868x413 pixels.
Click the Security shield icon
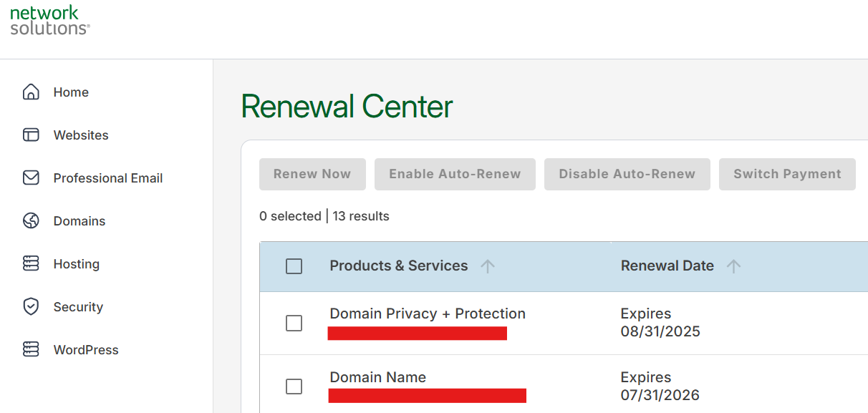(31, 307)
